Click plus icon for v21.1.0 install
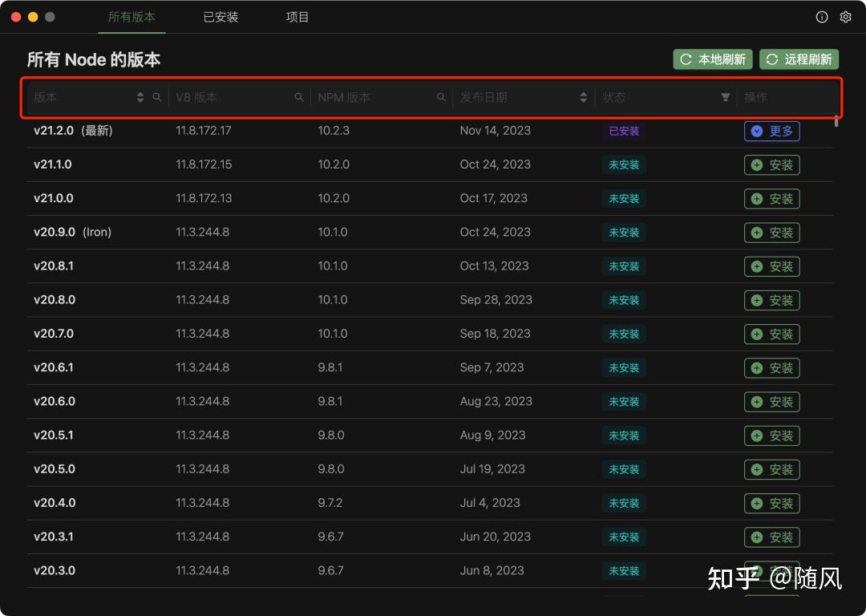The height and width of the screenshot is (616, 866). 757,165
